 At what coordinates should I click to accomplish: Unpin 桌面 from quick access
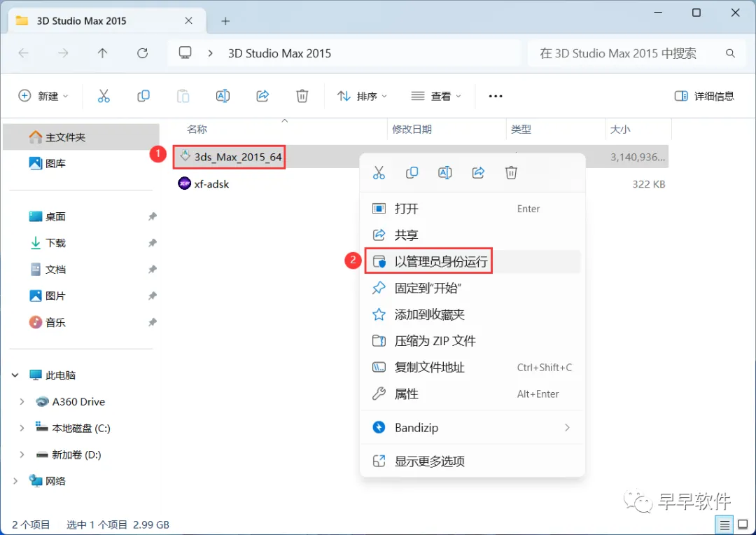click(x=153, y=216)
